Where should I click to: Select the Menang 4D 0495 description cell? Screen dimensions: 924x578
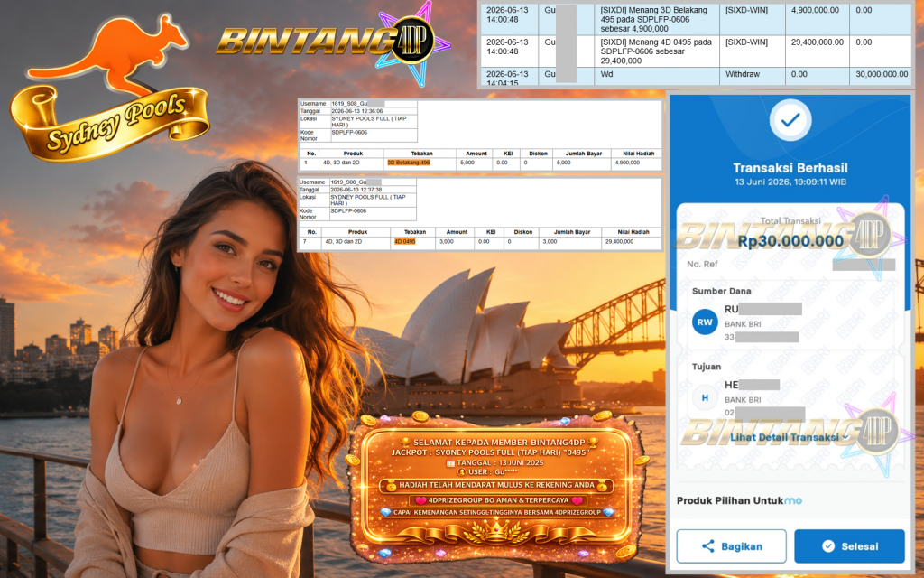(x=657, y=51)
